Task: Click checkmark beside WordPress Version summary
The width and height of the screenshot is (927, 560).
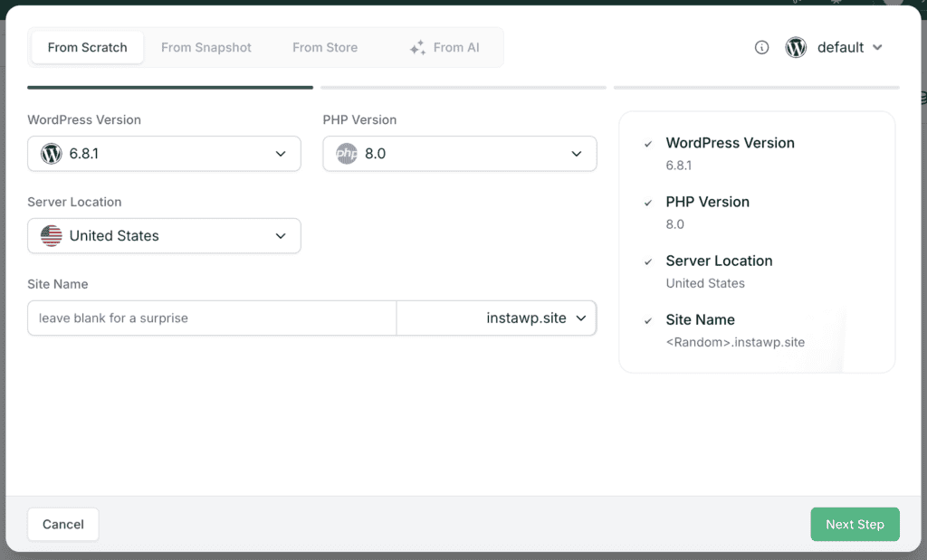Action: point(648,144)
